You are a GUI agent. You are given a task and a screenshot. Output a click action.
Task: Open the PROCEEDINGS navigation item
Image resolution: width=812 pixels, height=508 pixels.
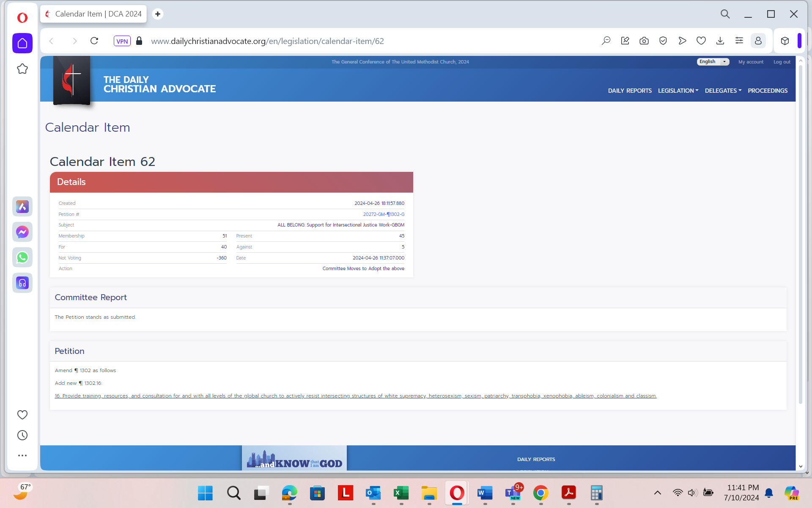pos(767,91)
